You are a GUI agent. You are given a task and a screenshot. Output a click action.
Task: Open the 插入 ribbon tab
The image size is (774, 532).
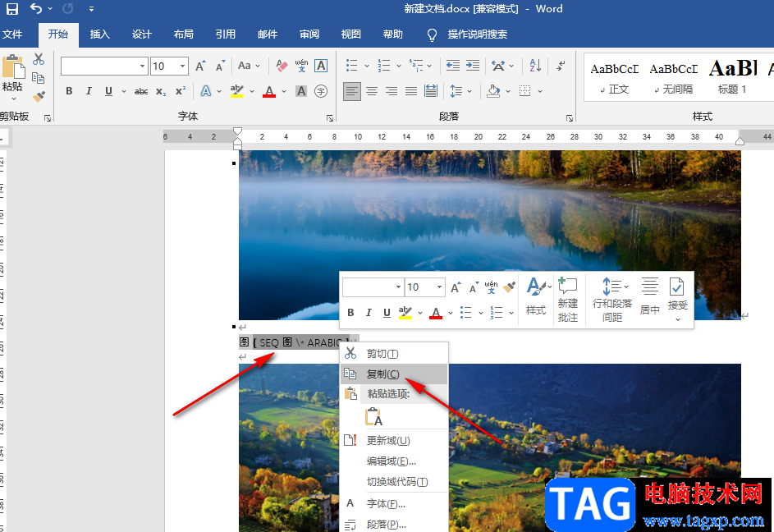point(99,34)
